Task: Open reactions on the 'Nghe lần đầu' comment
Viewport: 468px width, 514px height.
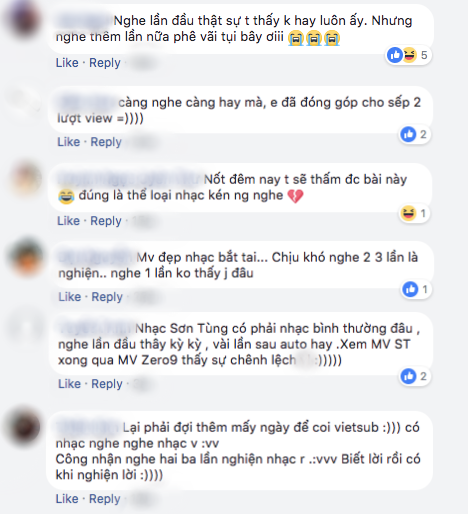Action: tap(408, 55)
